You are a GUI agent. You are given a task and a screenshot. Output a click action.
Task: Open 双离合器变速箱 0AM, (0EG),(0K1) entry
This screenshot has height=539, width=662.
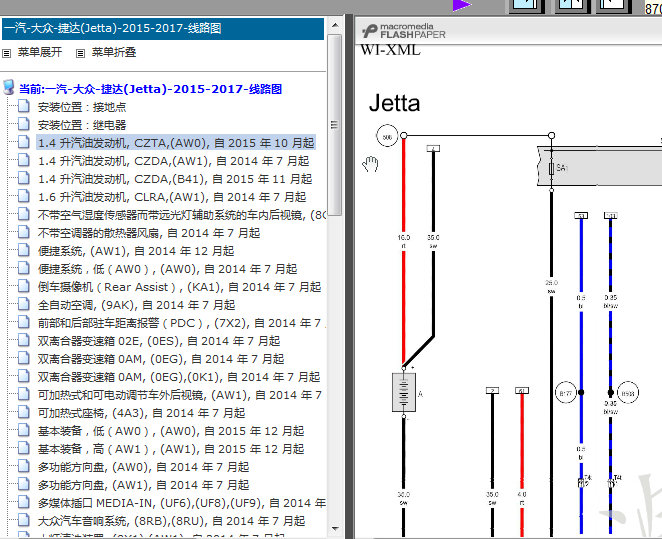[179, 376]
